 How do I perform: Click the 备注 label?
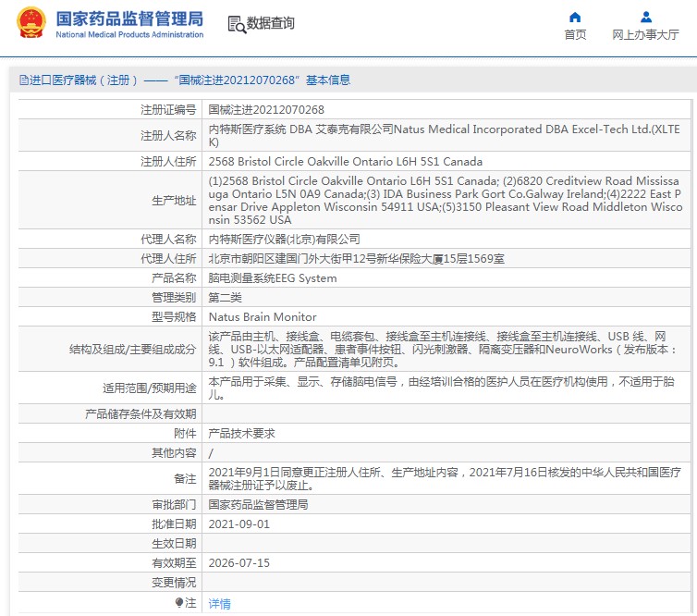[185, 478]
